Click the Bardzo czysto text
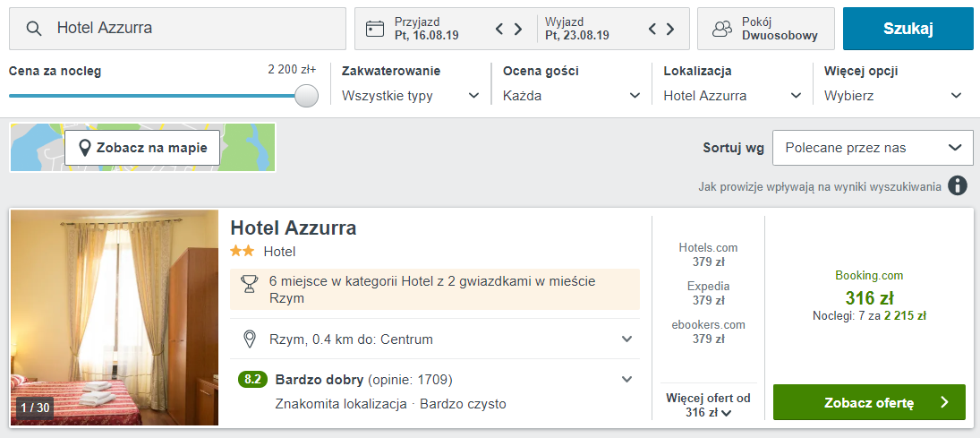The height and width of the screenshot is (438, 980). point(463,404)
